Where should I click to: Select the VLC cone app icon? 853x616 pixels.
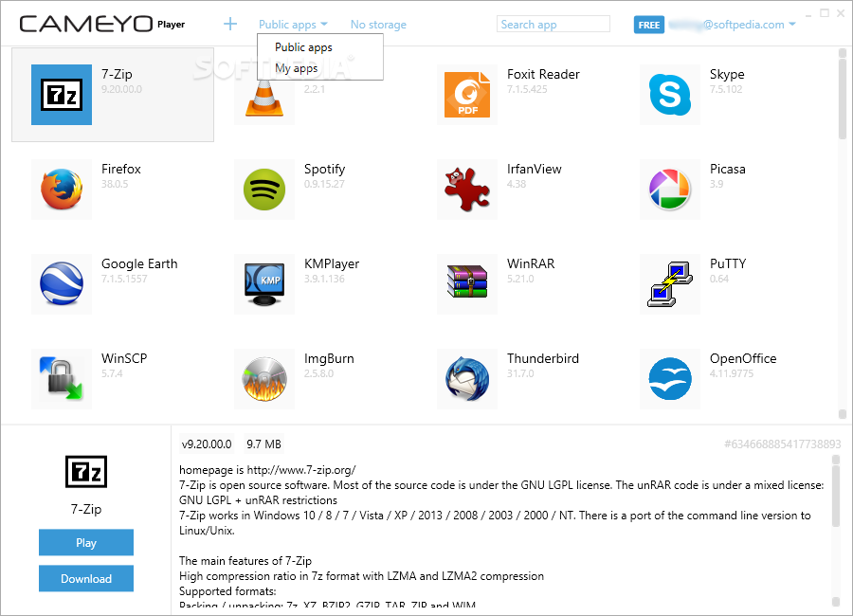[264, 100]
